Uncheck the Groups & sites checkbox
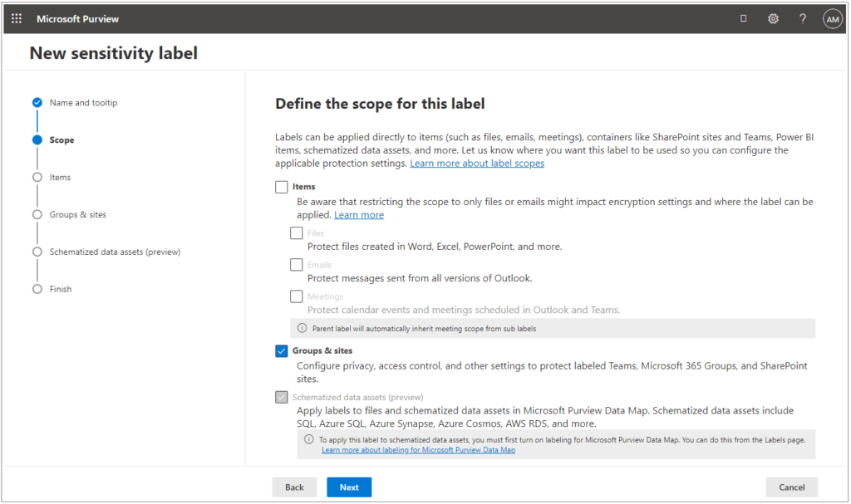The width and height of the screenshot is (851, 504). click(x=281, y=351)
